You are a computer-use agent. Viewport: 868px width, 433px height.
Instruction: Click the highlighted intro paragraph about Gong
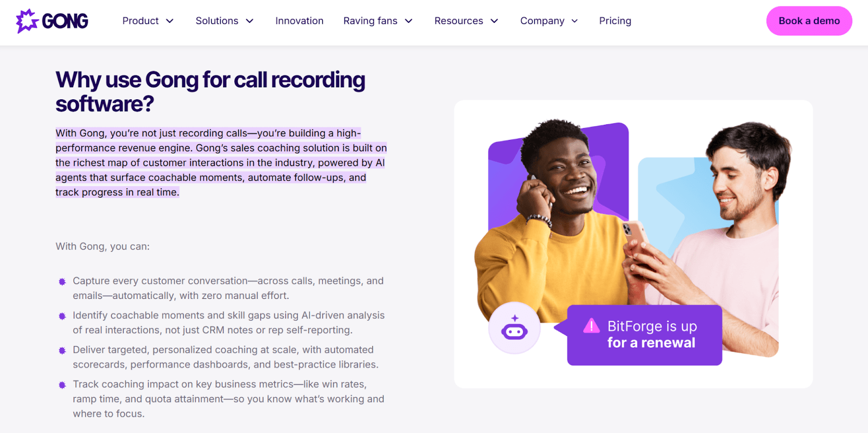click(221, 163)
